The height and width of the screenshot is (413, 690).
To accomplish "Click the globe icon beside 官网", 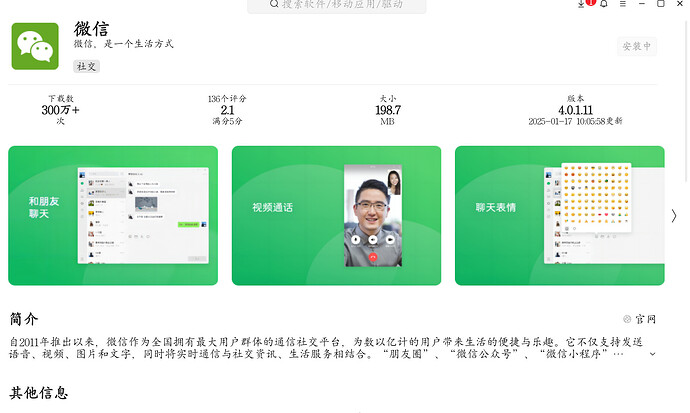I will tap(627, 319).
